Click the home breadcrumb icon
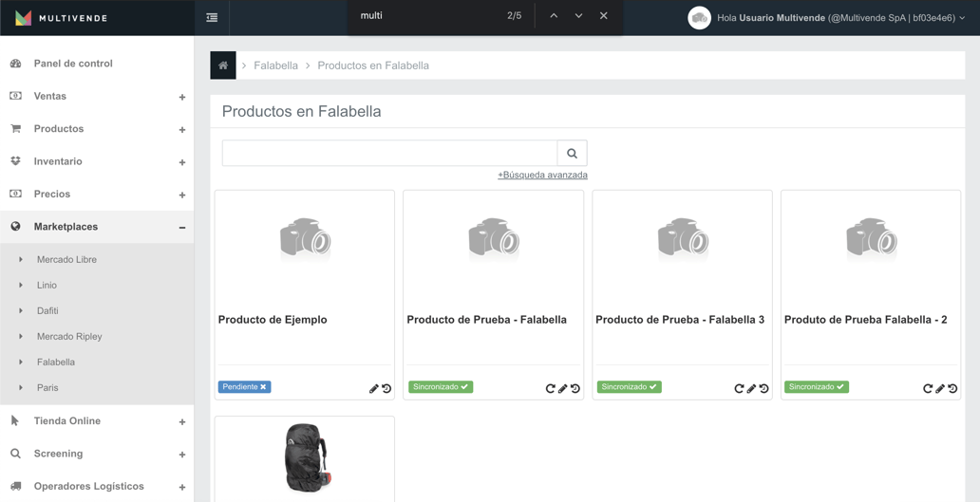This screenshot has height=502, width=980. 223,65
